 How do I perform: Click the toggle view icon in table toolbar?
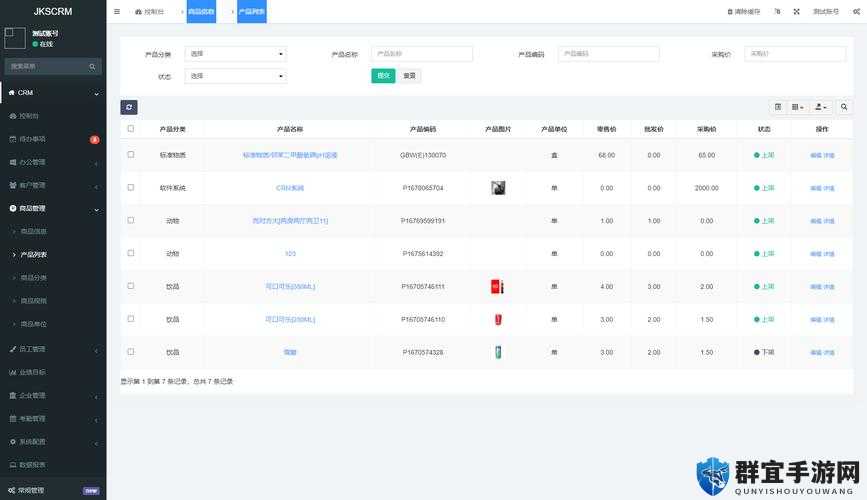tap(778, 107)
